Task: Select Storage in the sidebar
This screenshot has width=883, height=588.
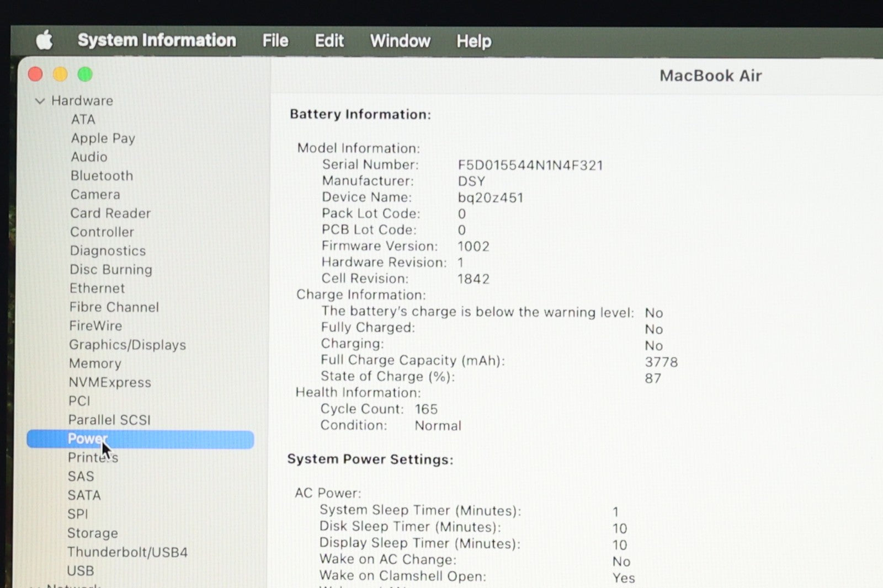Action: [x=93, y=533]
